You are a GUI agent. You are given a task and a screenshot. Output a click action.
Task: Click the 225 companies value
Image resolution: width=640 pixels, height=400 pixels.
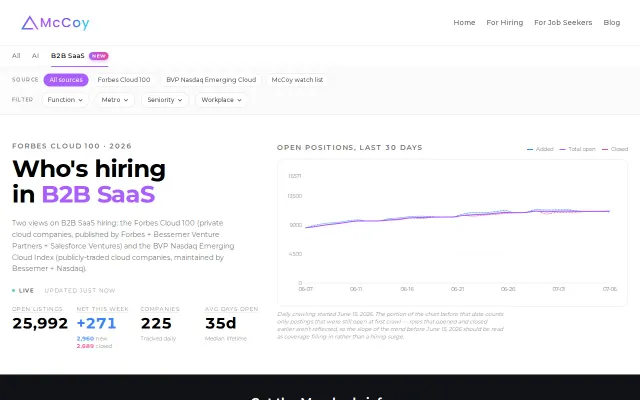click(x=156, y=323)
